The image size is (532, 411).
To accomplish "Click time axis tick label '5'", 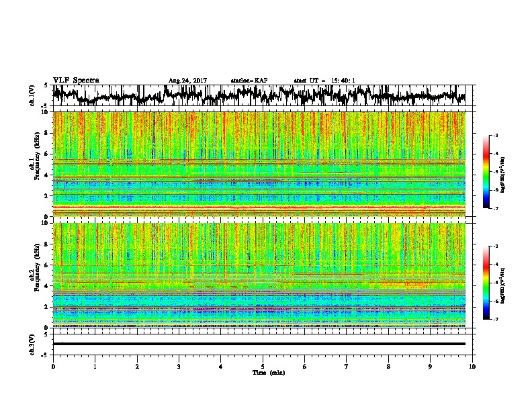I will (x=263, y=367).
